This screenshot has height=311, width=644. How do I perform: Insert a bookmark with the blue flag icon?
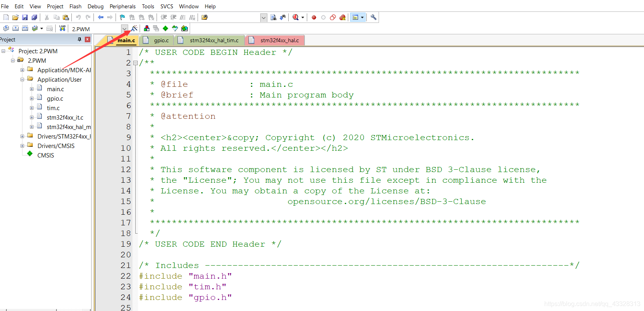[x=122, y=17]
